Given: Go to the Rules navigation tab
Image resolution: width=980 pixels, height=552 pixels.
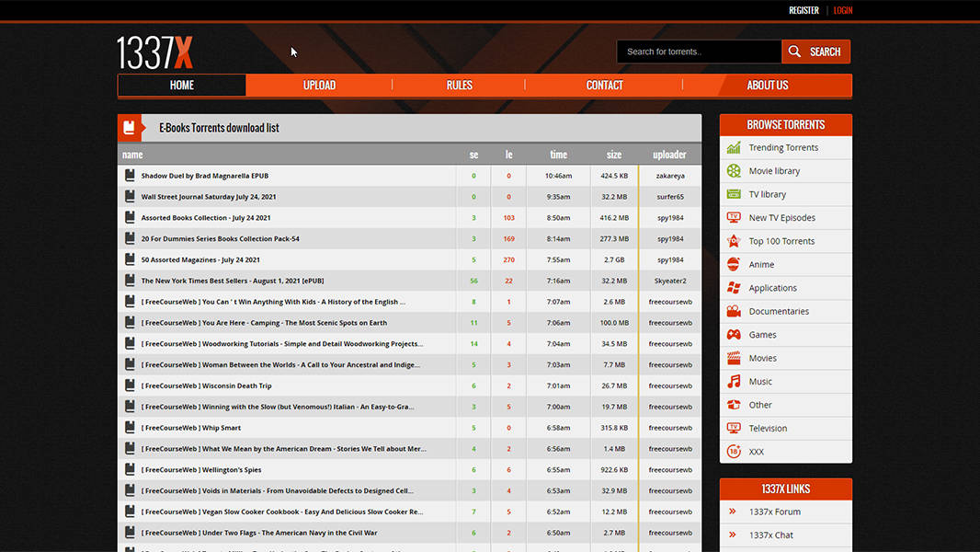Looking at the screenshot, I should [x=460, y=85].
